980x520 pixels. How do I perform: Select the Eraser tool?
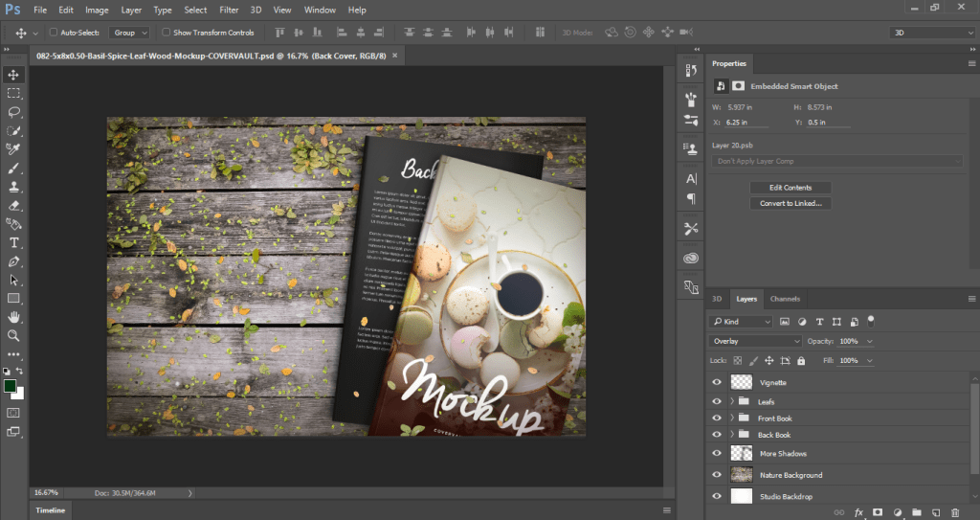coord(14,205)
